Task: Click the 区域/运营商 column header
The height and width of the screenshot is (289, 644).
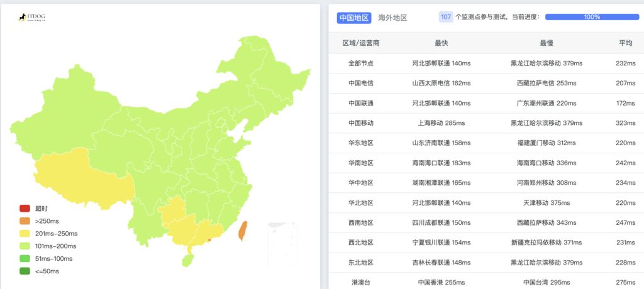Action: [x=361, y=43]
